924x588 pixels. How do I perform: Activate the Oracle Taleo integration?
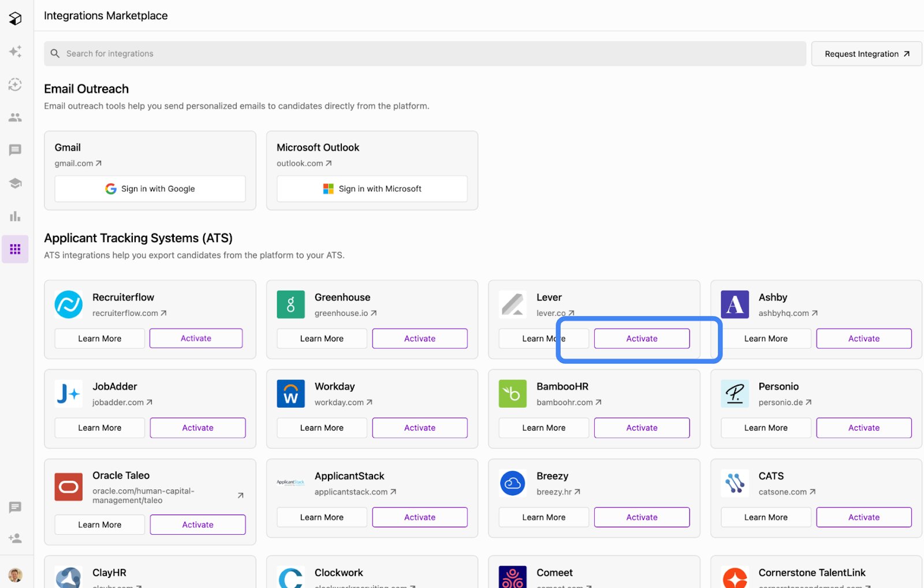point(198,524)
